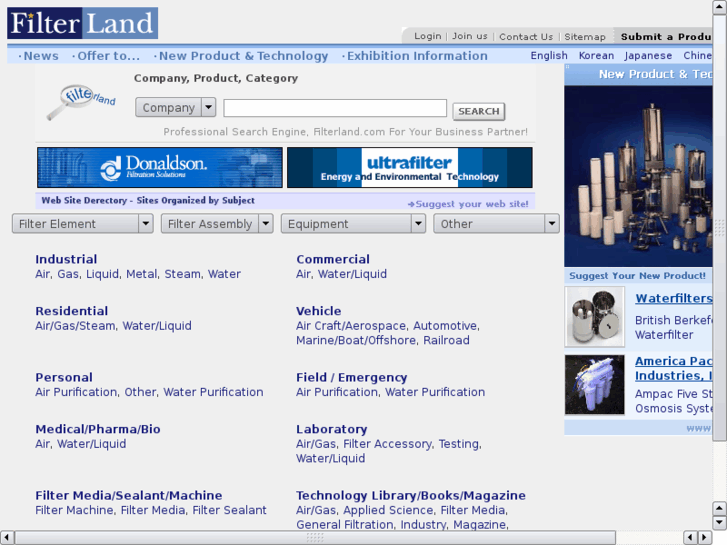Open the Personal category
Image resolution: width=727 pixels, height=545 pixels.
(x=64, y=378)
